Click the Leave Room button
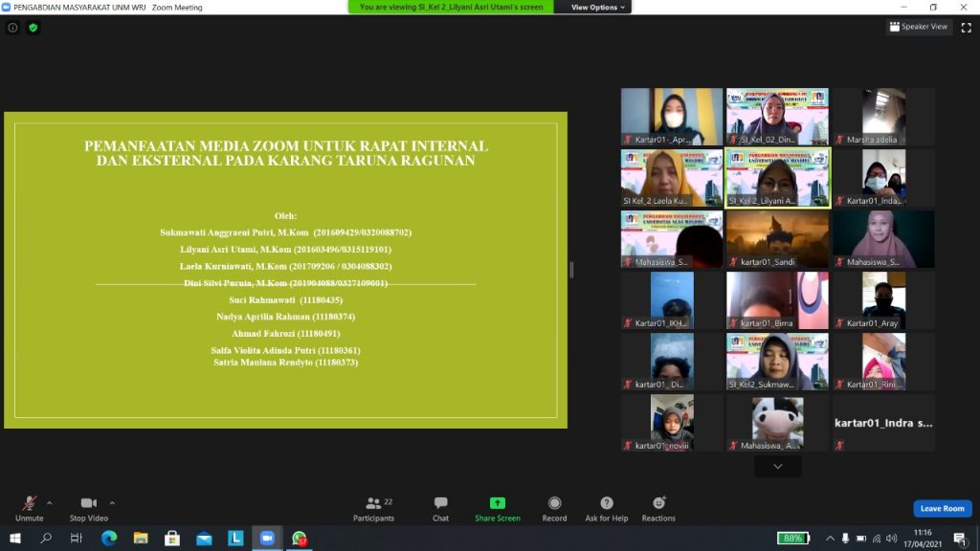This screenshot has height=551, width=980. (x=942, y=509)
